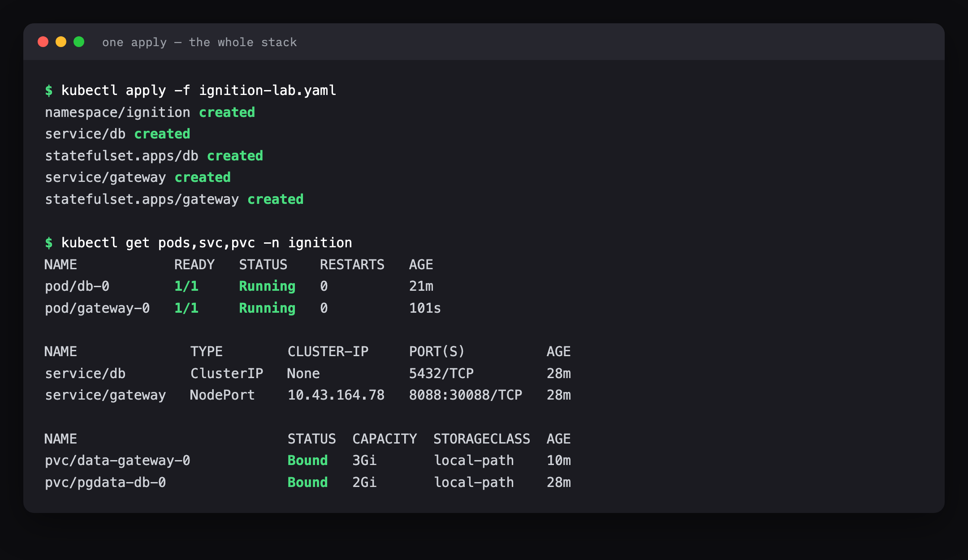Click 'created' after namespace/ignition

click(x=227, y=112)
